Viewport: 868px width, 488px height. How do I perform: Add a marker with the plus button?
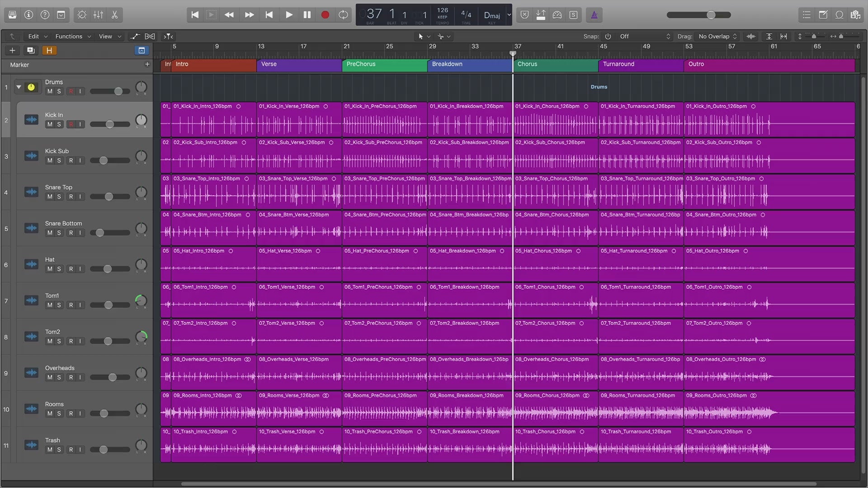coord(147,65)
